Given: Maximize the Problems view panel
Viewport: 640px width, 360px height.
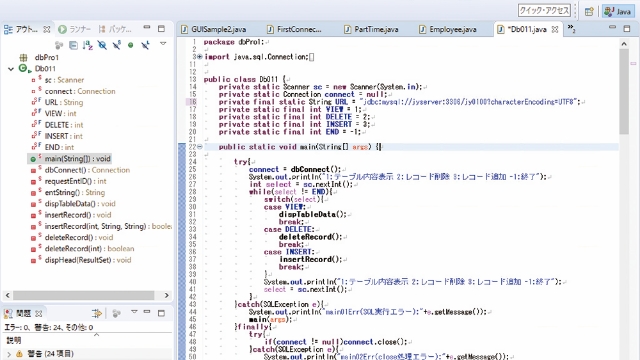Looking at the screenshot, I should pyautogui.click(x=162, y=313).
